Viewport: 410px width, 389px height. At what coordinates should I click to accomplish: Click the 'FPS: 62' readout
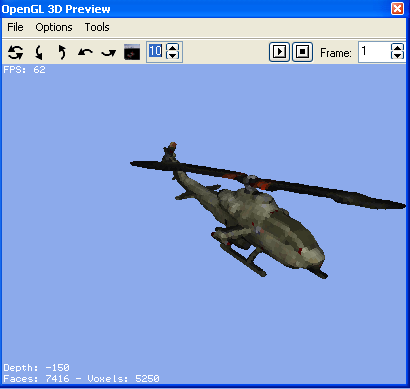[24, 70]
